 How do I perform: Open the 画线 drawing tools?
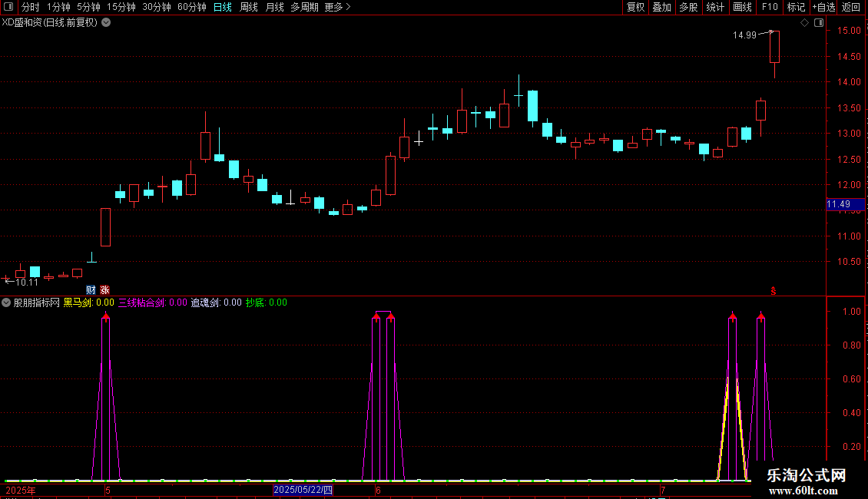(742, 7)
